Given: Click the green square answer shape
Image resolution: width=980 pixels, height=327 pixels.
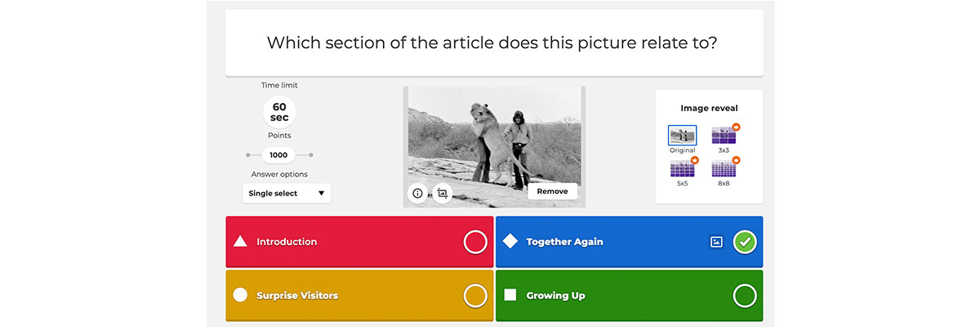Looking at the screenshot, I should coord(510,295).
